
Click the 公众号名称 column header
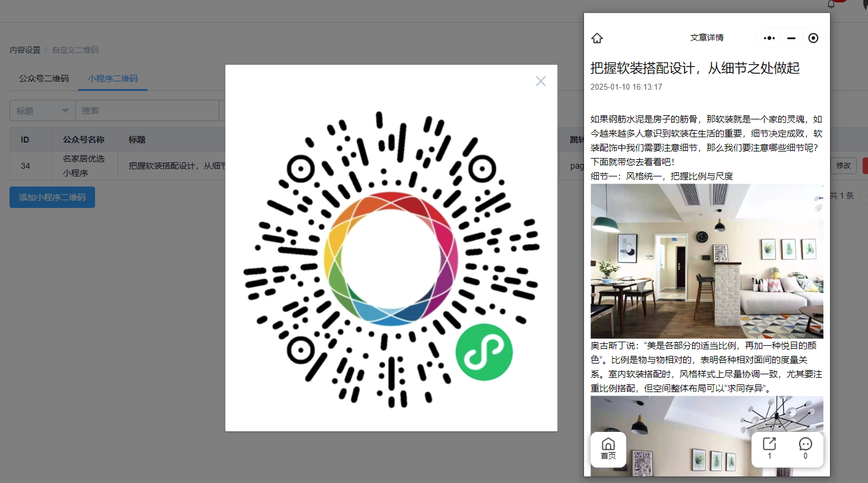point(84,140)
